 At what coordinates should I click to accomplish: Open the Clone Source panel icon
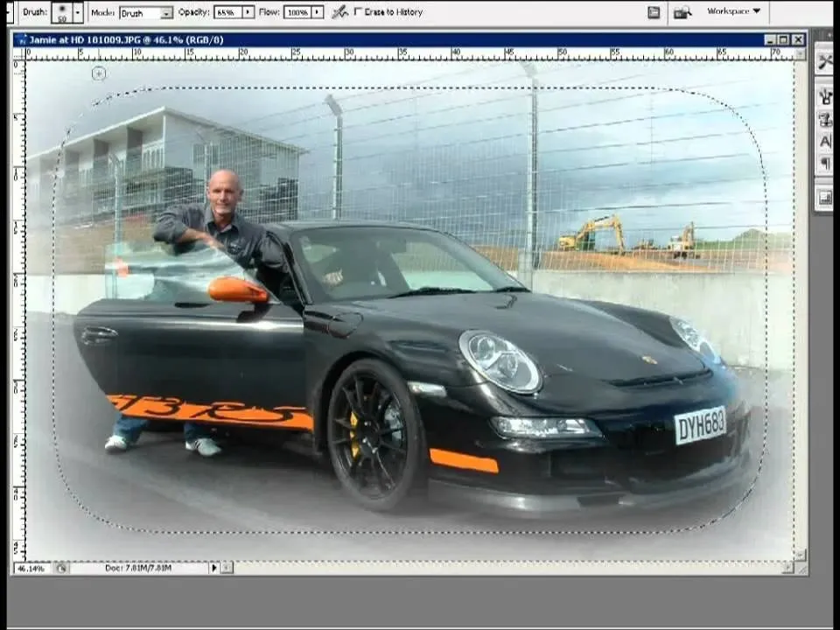[x=825, y=119]
